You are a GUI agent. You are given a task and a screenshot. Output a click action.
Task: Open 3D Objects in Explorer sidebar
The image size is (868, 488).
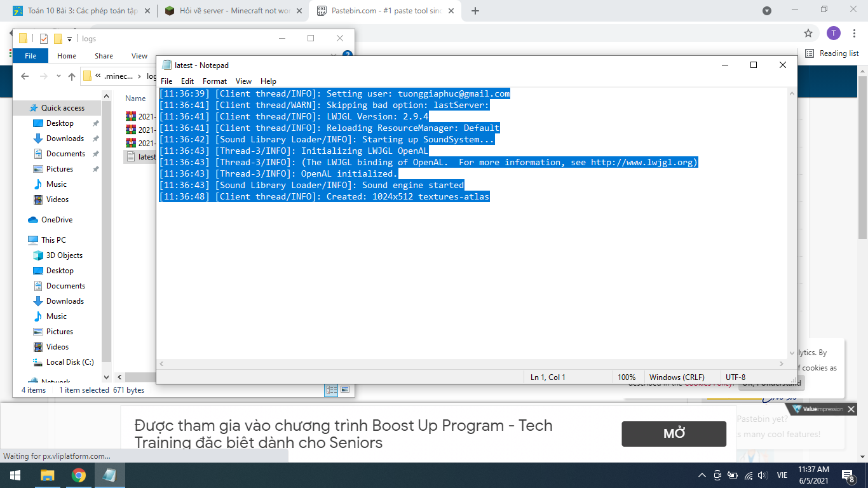click(x=64, y=255)
